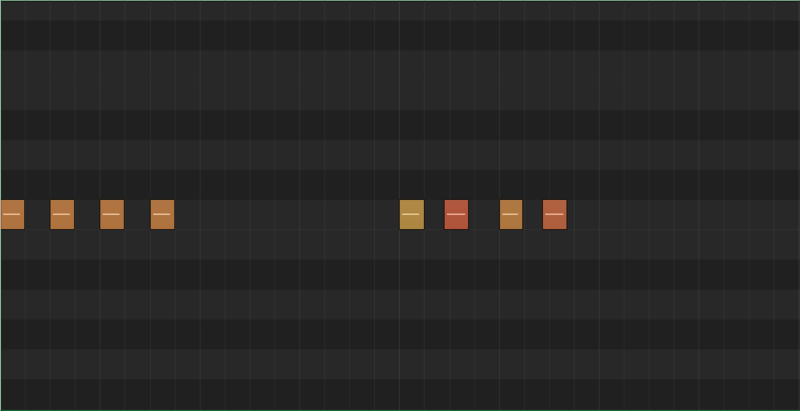Select the fourth orange note in left group
The width and height of the screenshot is (800, 411).
coord(162,215)
